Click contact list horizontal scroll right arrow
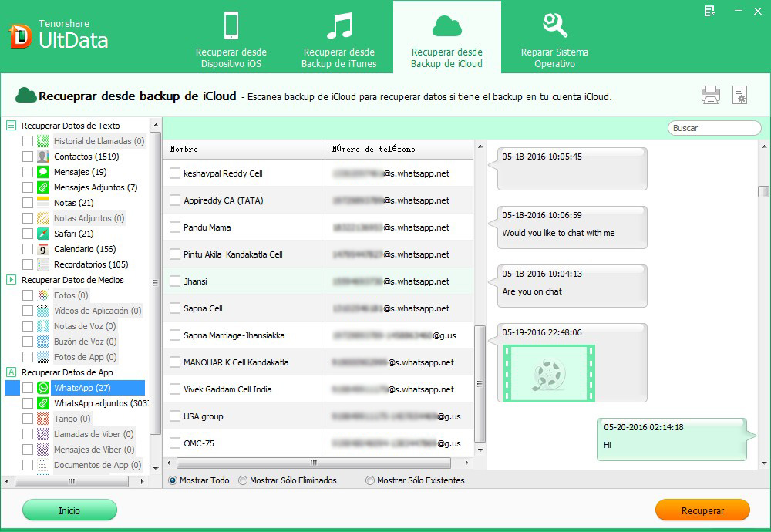Viewport: 771px width, 532px height. coord(466,463)
